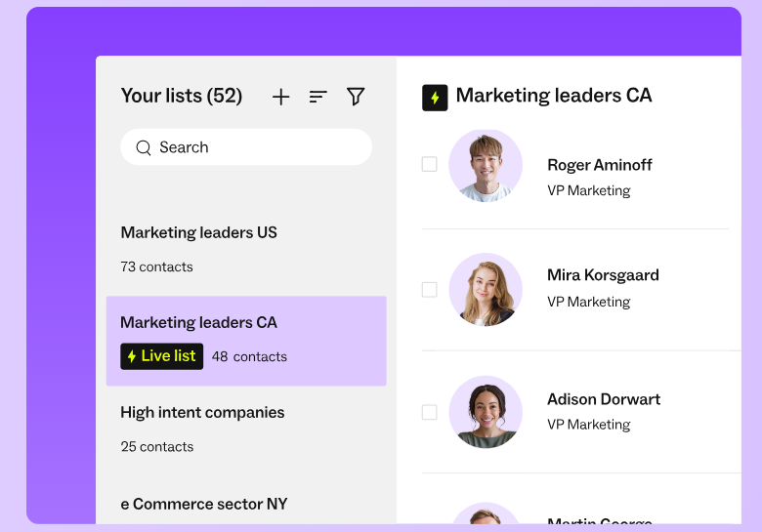Click the plus icon to add a list
Image resolution: width=762 pixels, height=532 pixels.
(281, 97)
